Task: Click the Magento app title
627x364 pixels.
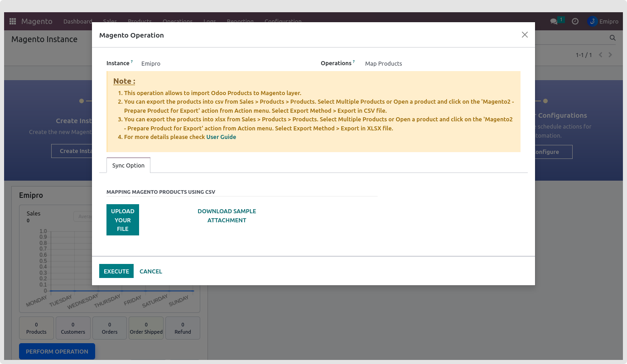Action: coord(37,21)
